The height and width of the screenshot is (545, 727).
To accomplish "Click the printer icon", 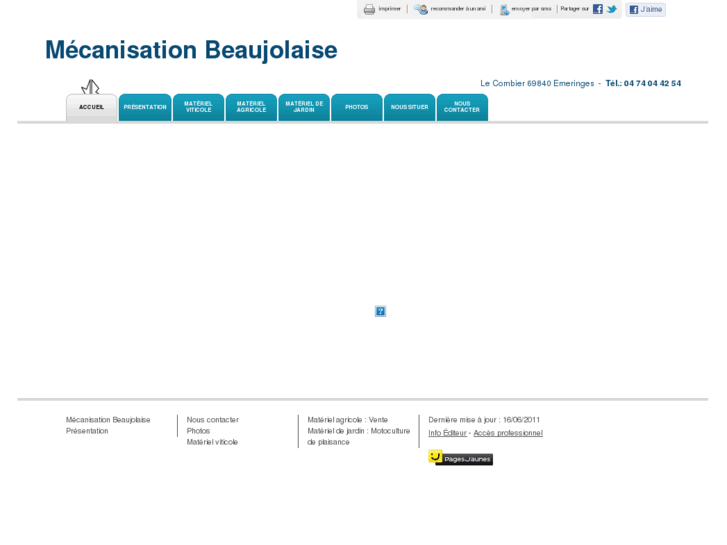I will 369,9.
